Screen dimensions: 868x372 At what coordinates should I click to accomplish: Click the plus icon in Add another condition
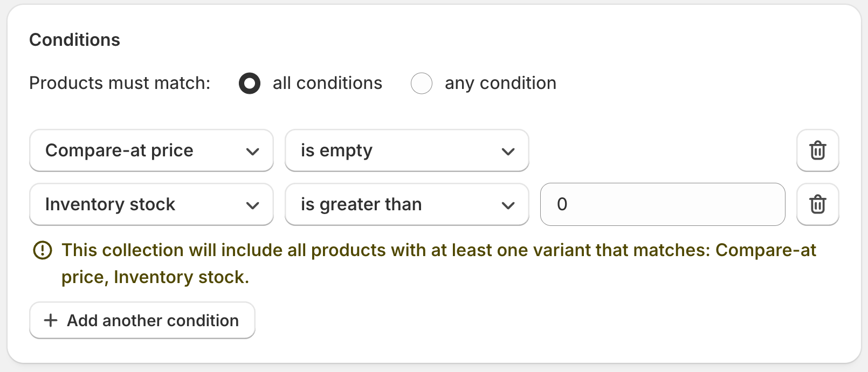[x=51, y=320]
